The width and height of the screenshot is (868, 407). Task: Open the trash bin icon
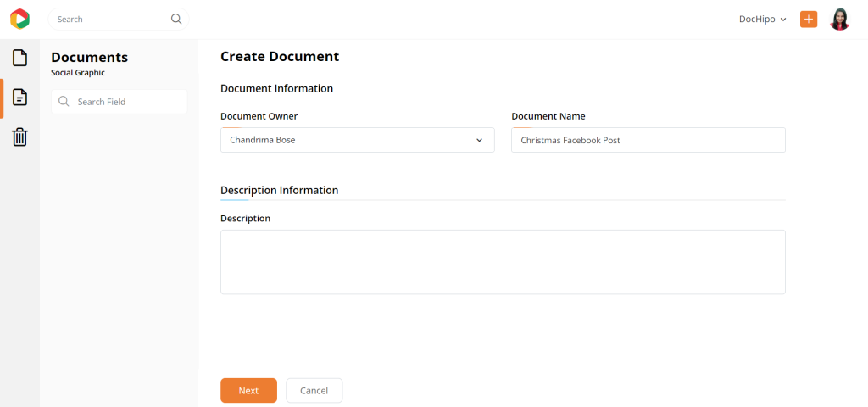(19, 137)
